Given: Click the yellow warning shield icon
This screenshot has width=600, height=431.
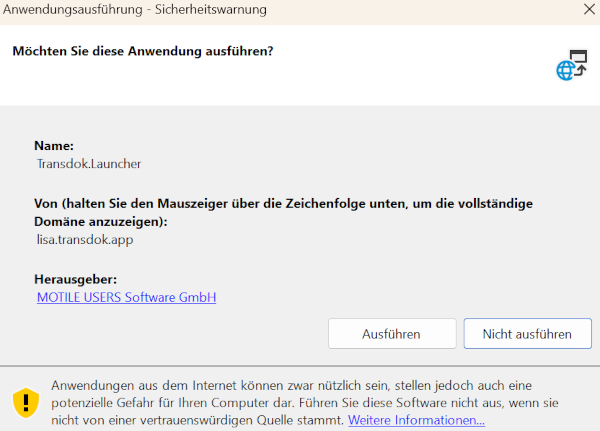Looking at the screenshot, I should [x=26, y=403].
